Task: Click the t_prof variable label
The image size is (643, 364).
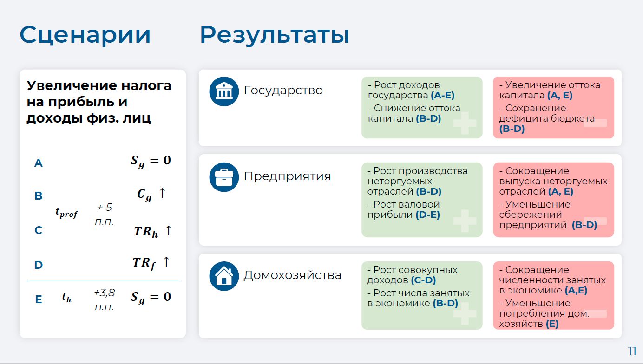Action: click(66, 213)
